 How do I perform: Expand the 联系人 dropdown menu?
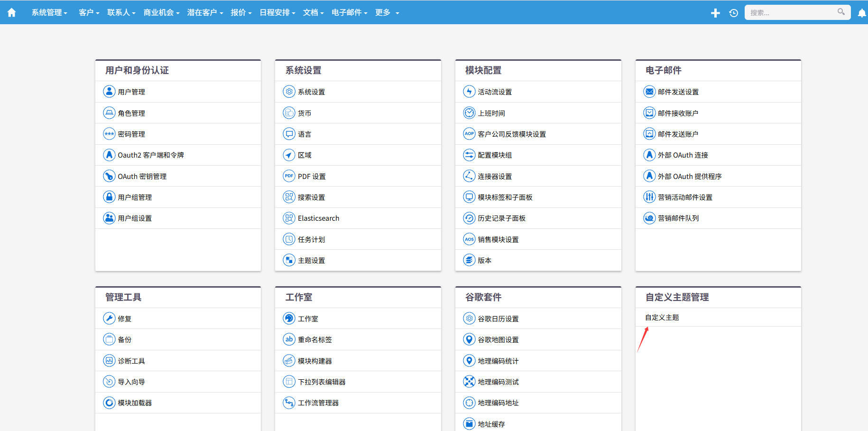pyautogui.click(x=121, y=12)
